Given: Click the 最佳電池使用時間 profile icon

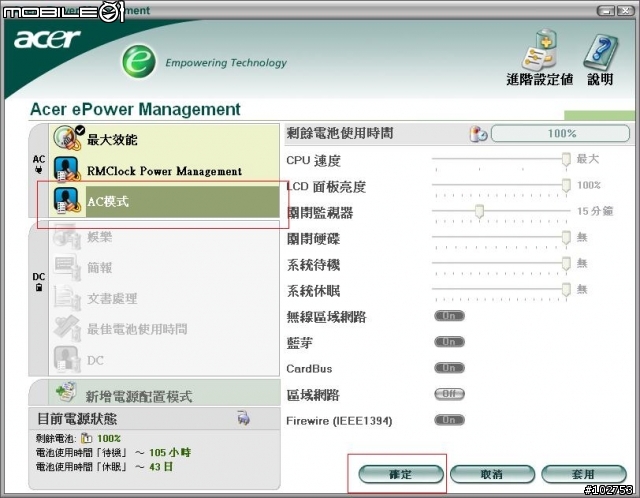Looking at the screenshot, I should pyautogui.click(x=66, y=328).
